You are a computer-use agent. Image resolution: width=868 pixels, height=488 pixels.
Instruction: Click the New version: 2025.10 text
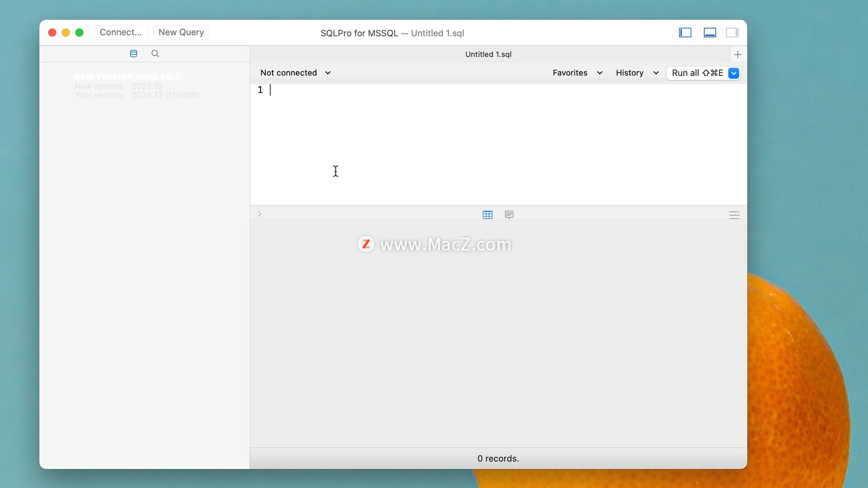[x=118, y=86]
